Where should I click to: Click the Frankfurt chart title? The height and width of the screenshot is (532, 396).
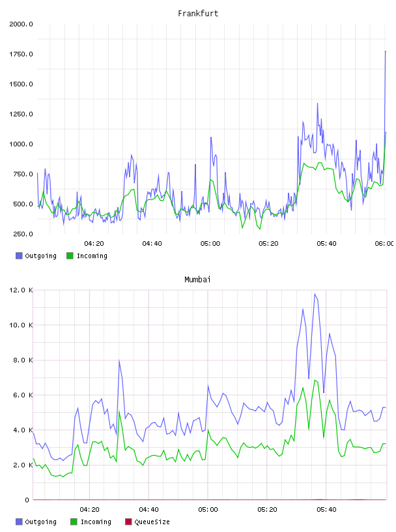pyautogui.click(x=198, y=14)
